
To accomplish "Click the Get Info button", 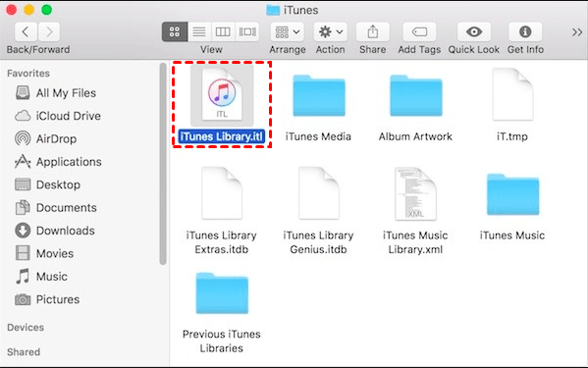I will click(x=525, y=31).
